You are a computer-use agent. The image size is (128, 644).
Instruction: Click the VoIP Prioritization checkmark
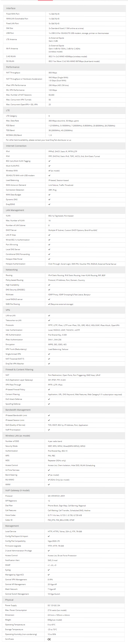(49, 430)
